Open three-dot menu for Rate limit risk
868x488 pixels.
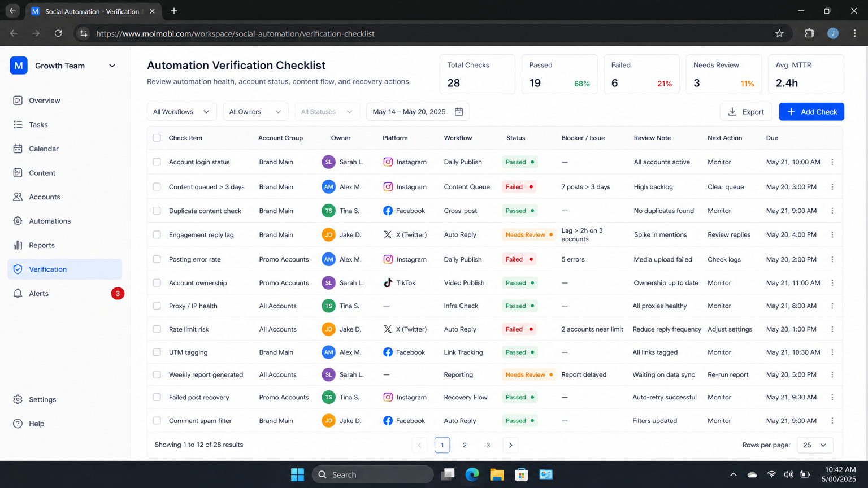pos(832,329)
